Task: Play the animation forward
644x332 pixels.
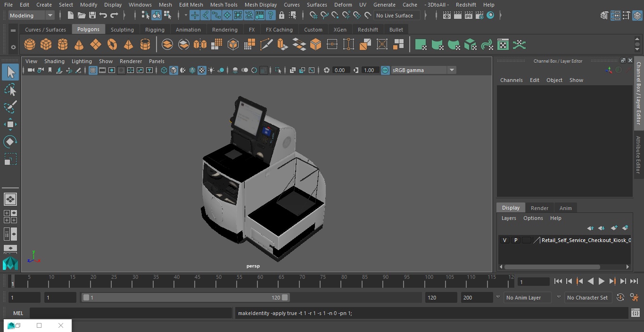Action: click(x=601, y=281)
